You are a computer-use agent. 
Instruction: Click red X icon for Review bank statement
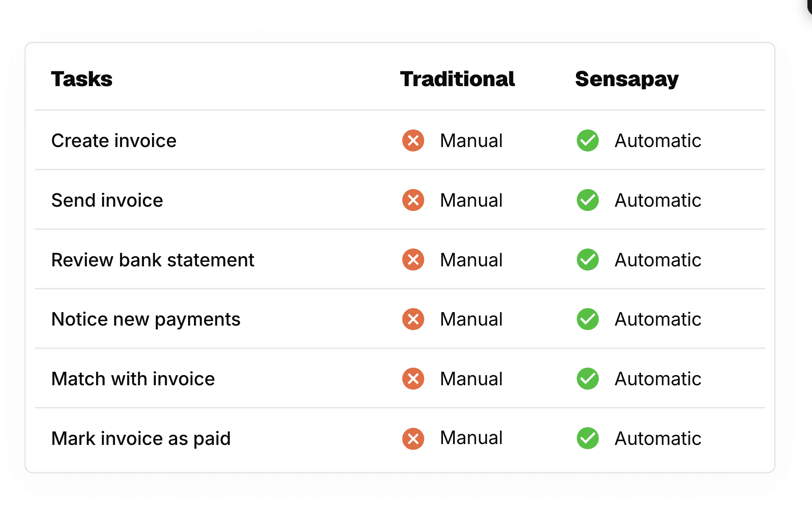point(413,260)
